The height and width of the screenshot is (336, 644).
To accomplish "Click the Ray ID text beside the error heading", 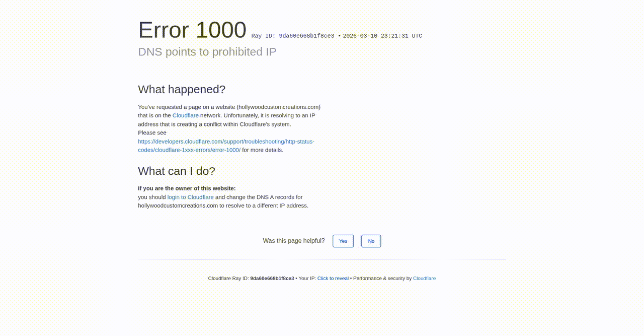I will (x=293, y=36).
